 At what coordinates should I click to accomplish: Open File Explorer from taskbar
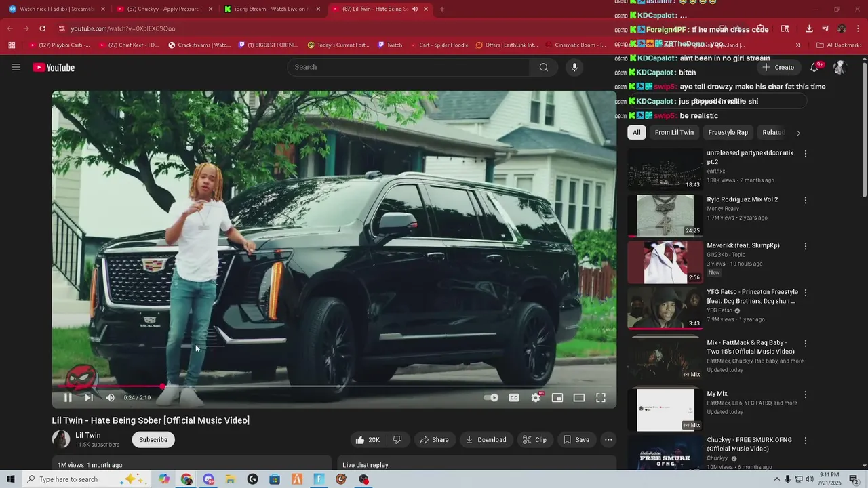click(x=231, y=479)
